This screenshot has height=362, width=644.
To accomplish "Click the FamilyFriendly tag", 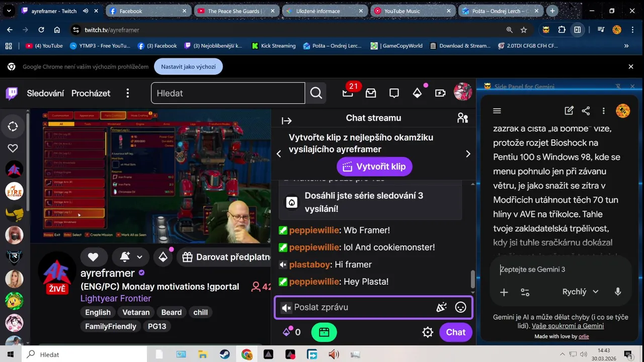I will 111,326.
